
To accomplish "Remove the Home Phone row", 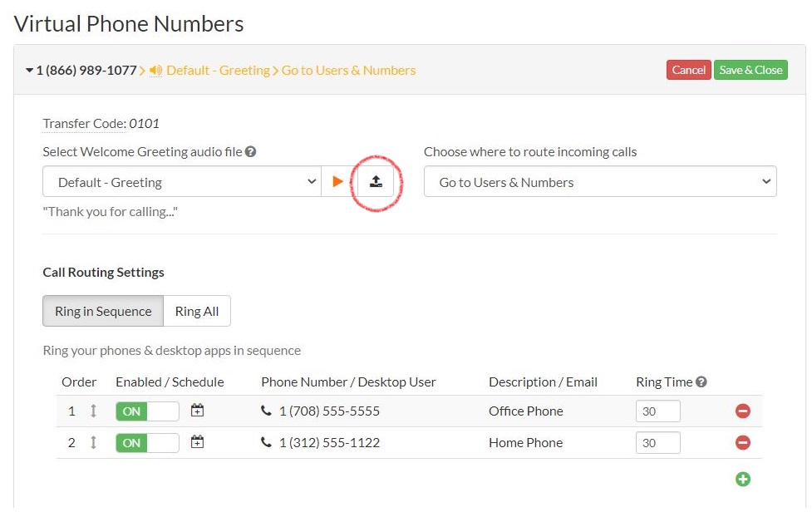I will coord(742,443).
